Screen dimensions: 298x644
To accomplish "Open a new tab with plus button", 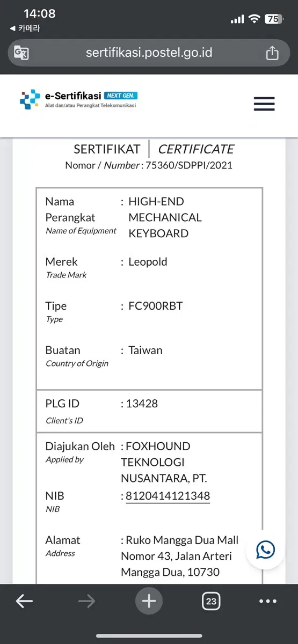I will pos(149,602).
